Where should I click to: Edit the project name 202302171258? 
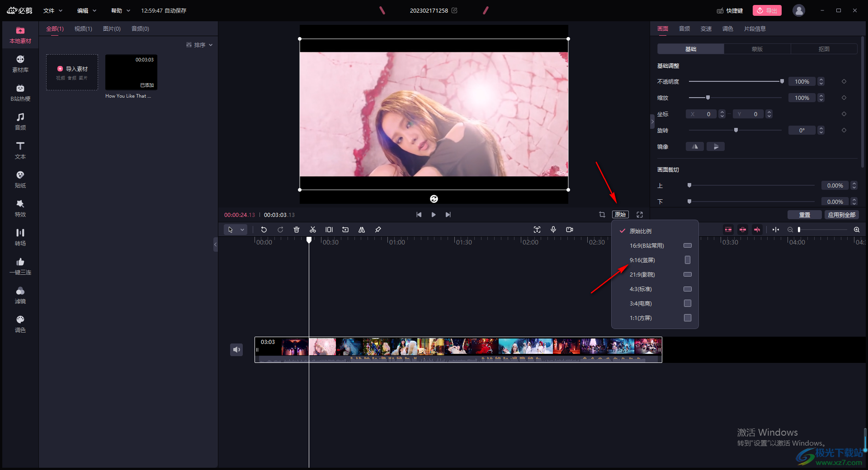[454, 10]
